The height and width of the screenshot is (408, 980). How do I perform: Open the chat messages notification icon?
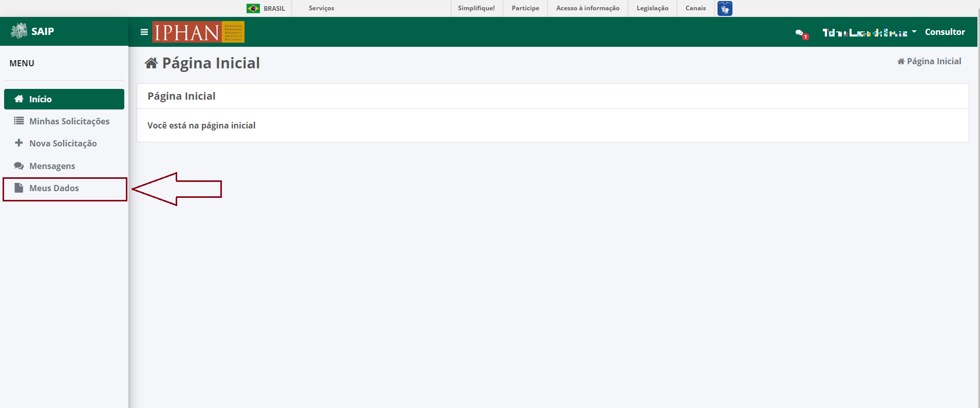pyautogui.click(x=801, y=34)
